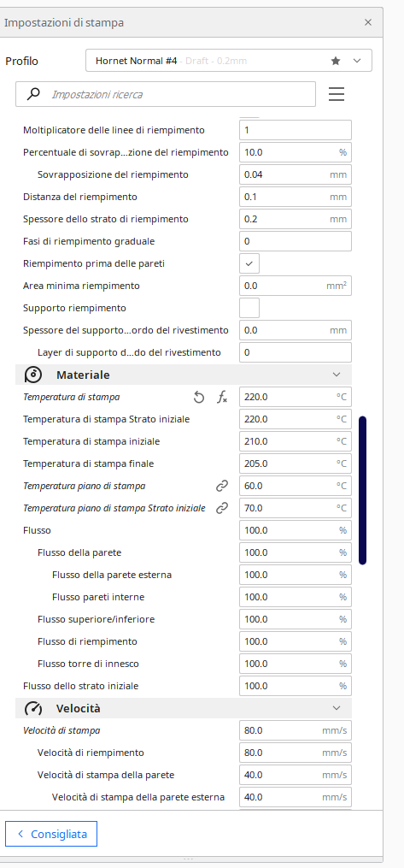404x868 pixels.
Task: Click the fx formula icon for Temperatura di stampa
Action: [x=221, y=397]
